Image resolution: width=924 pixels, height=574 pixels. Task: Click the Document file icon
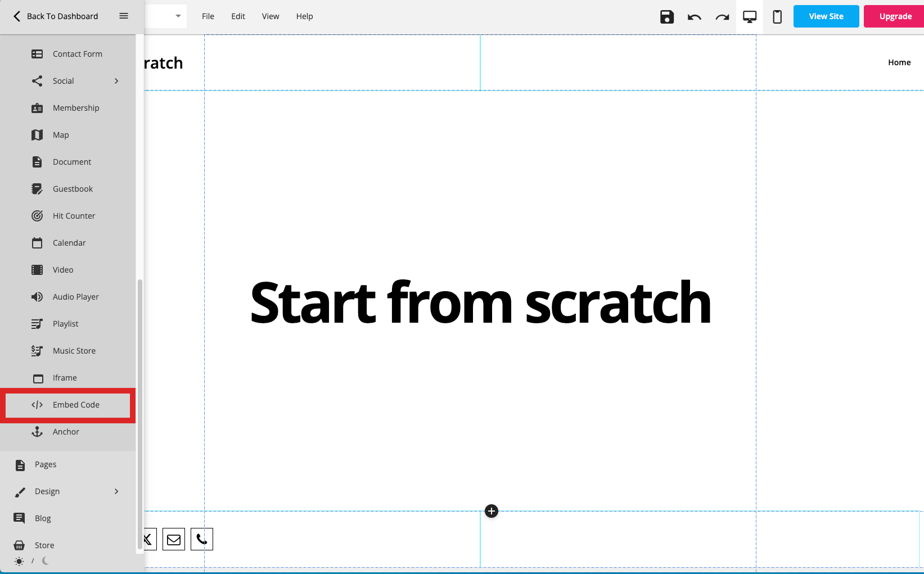pos(37,162)
